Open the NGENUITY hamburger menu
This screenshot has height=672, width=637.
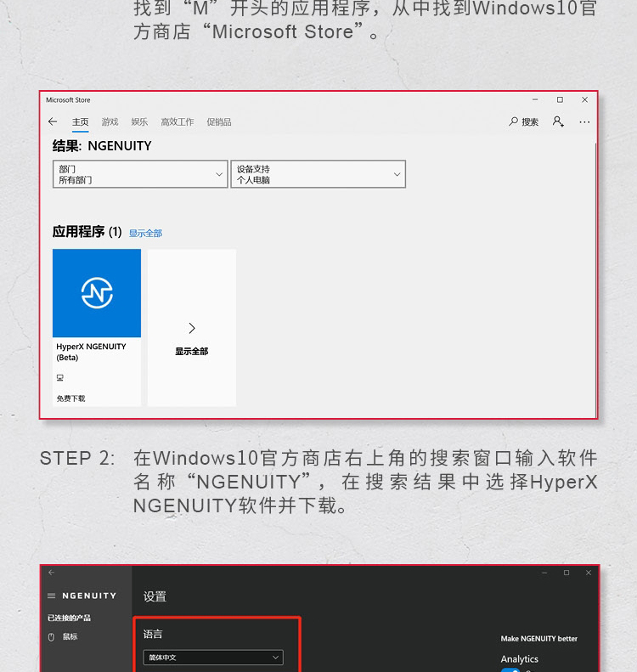click(52, 596)
